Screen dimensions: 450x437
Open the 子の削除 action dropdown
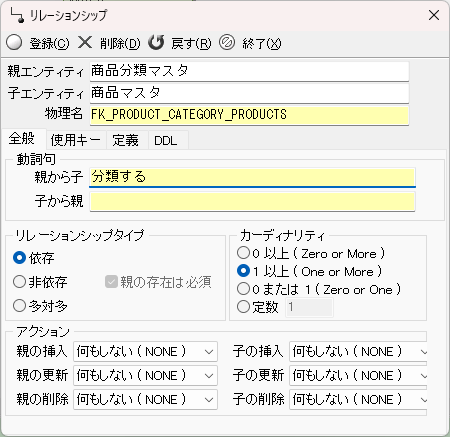coord(358,399)
